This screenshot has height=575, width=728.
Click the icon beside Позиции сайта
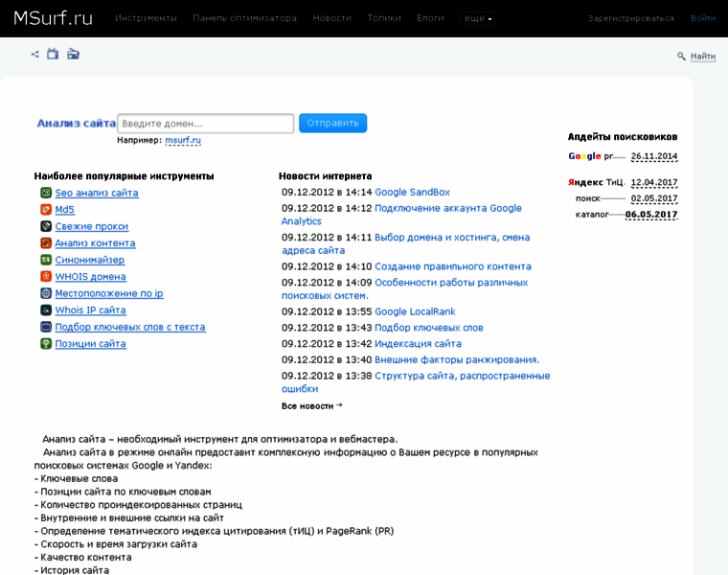pos(46,344)
